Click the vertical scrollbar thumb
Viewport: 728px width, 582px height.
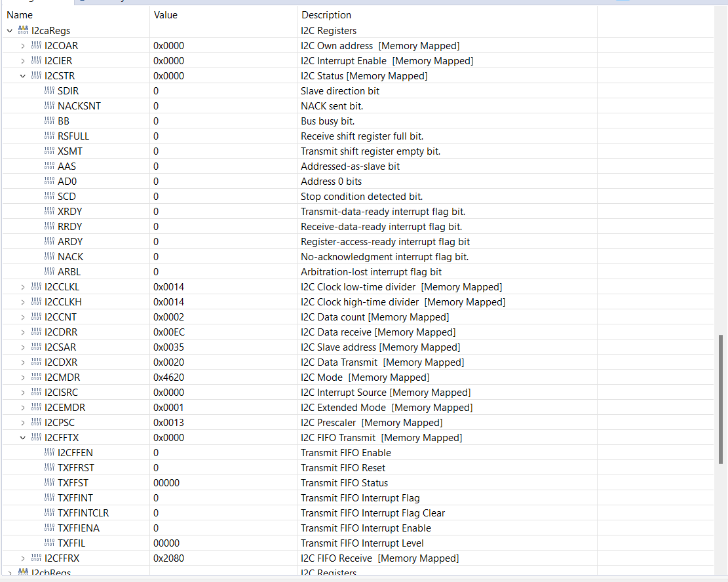pyautogui.click(x=721, y=399)
